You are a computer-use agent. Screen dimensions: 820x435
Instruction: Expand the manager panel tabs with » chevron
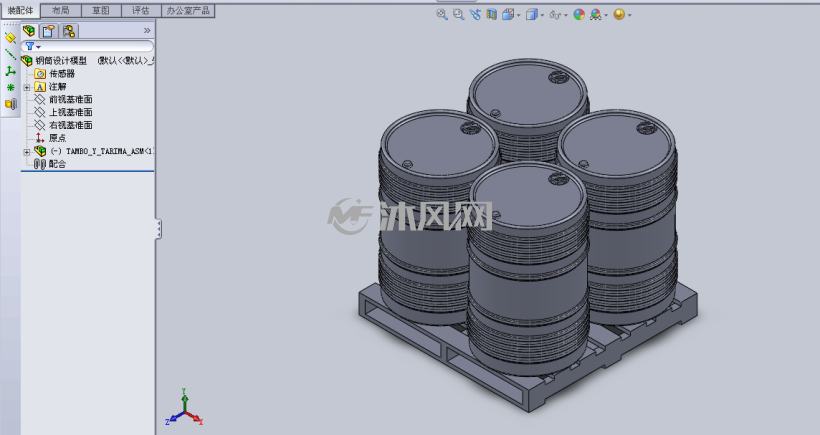[147, 31]
